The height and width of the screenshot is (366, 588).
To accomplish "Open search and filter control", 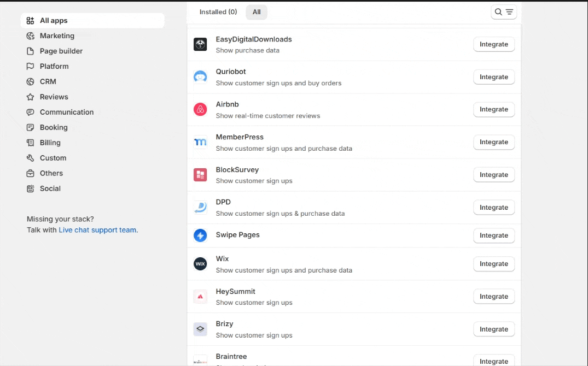I will pos(504,12).
